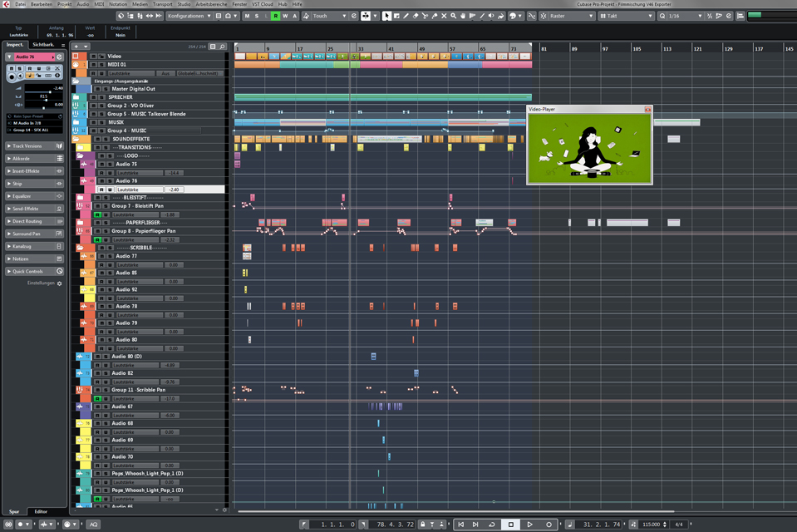This screenshot has height=532, width=797.
Task: Select the Time Warp flag tool
Action: click(472, 16)
